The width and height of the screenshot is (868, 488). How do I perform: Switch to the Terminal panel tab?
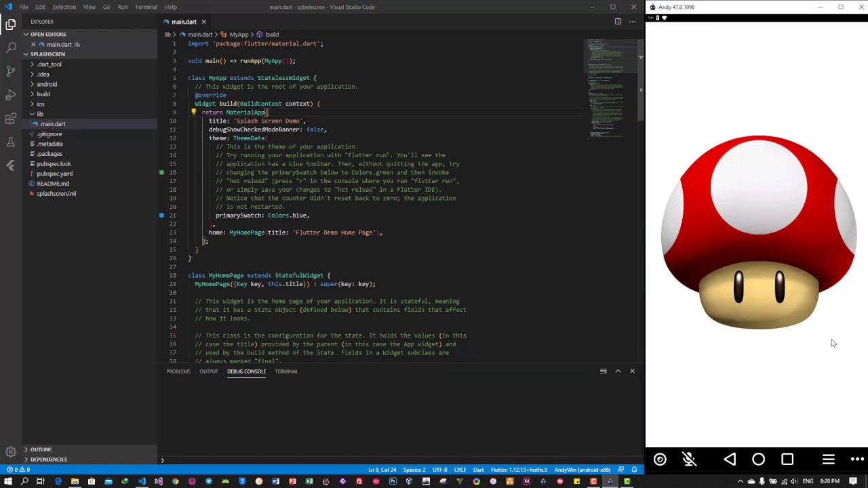coord(286,371)
